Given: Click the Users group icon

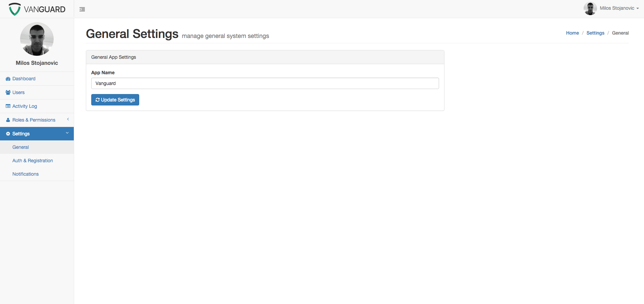Looking at the screenshot, I should [x=8, y=92].
